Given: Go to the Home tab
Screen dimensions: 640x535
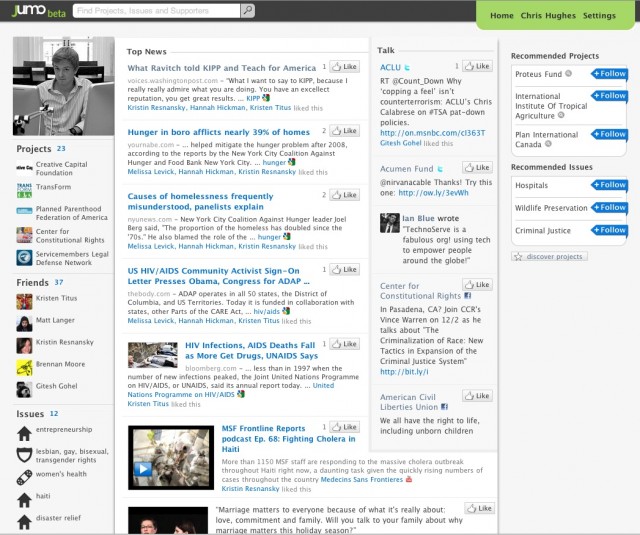Looking at the screenshot, I should point(502,16).
